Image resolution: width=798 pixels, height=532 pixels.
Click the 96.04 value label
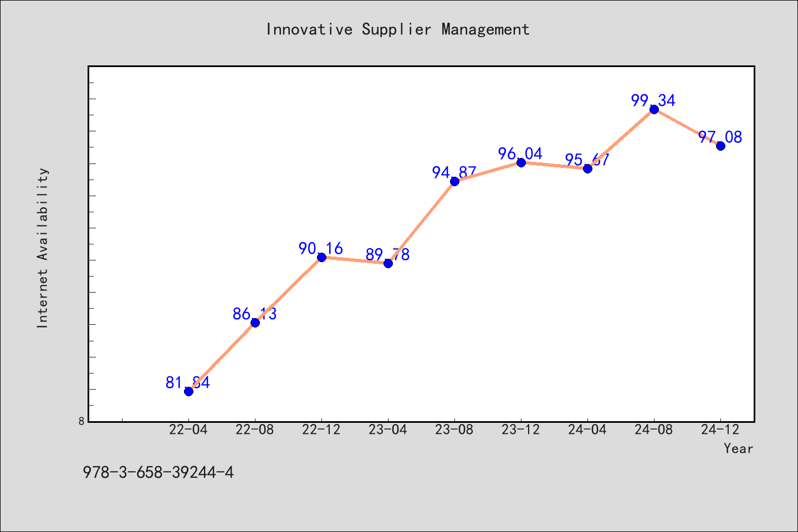coord(520,154)
